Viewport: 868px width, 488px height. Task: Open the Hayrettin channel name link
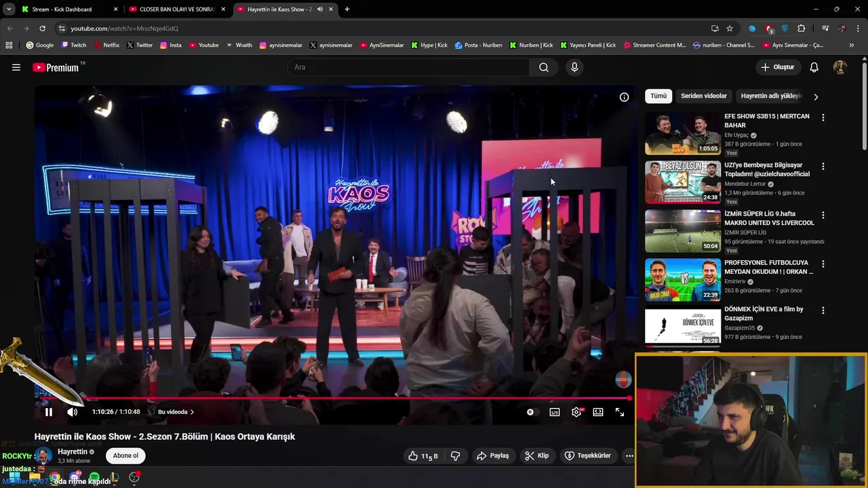[x=73, y=451]
